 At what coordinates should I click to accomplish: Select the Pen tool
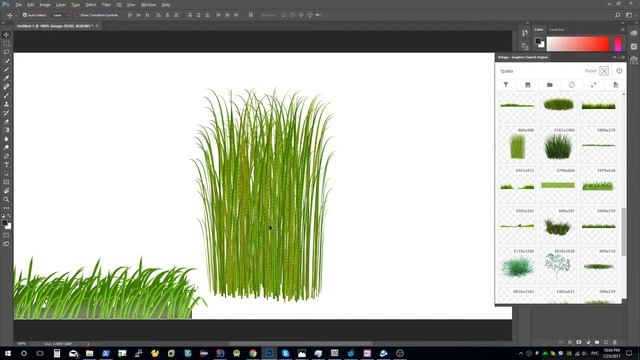tap(6, 156)
